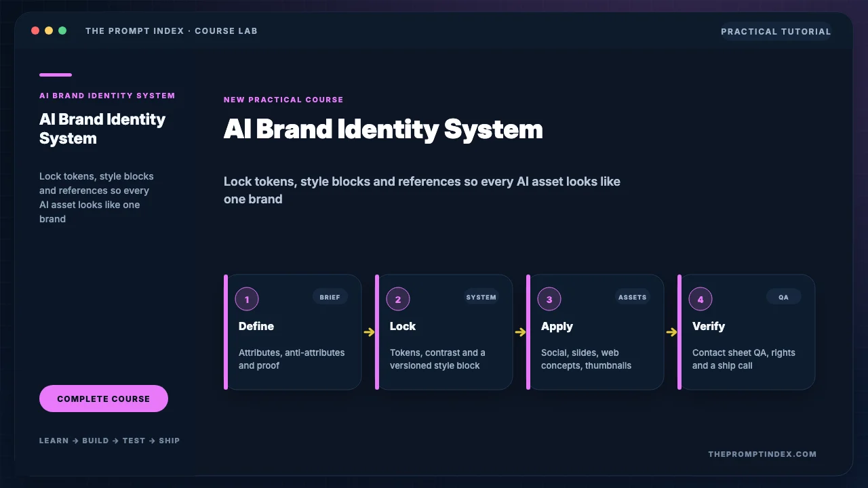Open the Verify step heading

pos(709,327)
